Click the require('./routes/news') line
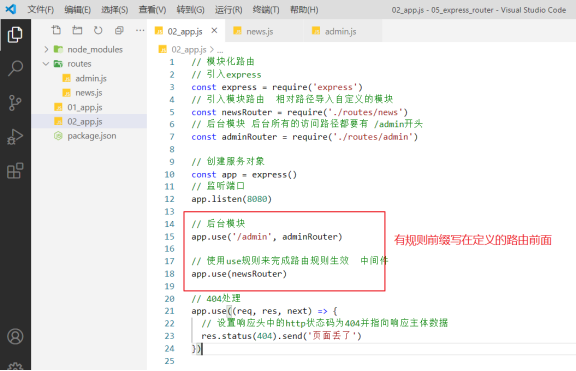This screenshot has height=371, width=576. coord(299,112)
